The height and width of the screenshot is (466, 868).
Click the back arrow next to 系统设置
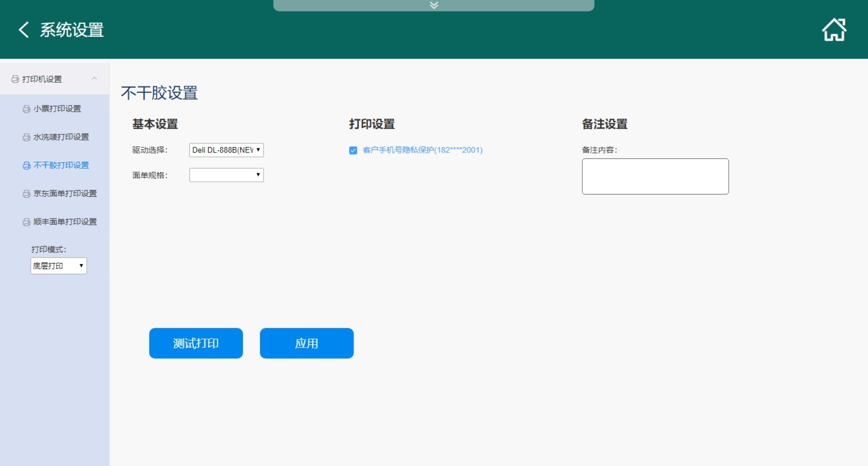point(24,30)
